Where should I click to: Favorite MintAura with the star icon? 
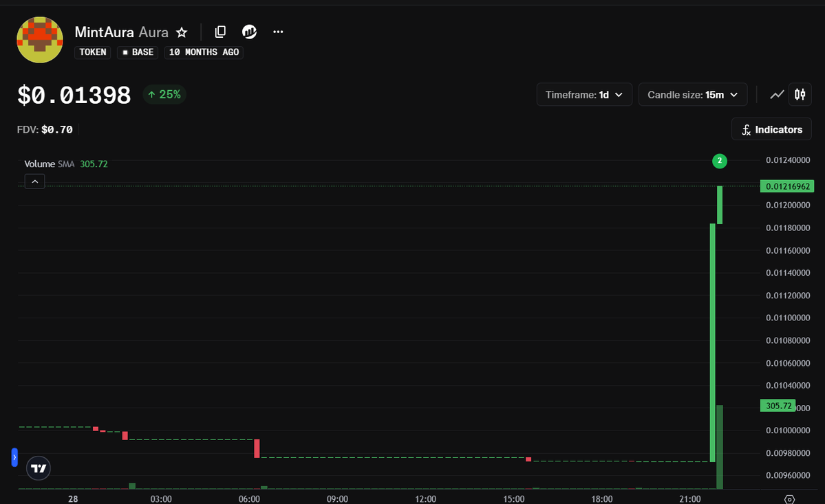pyautogui.click(x=182, y=32)
